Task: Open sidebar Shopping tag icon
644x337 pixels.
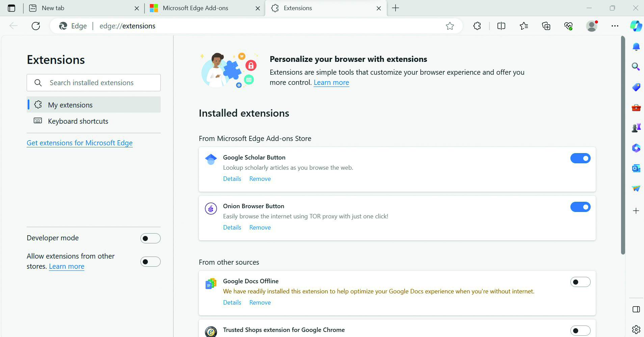Action: click(x=636, y=87)
